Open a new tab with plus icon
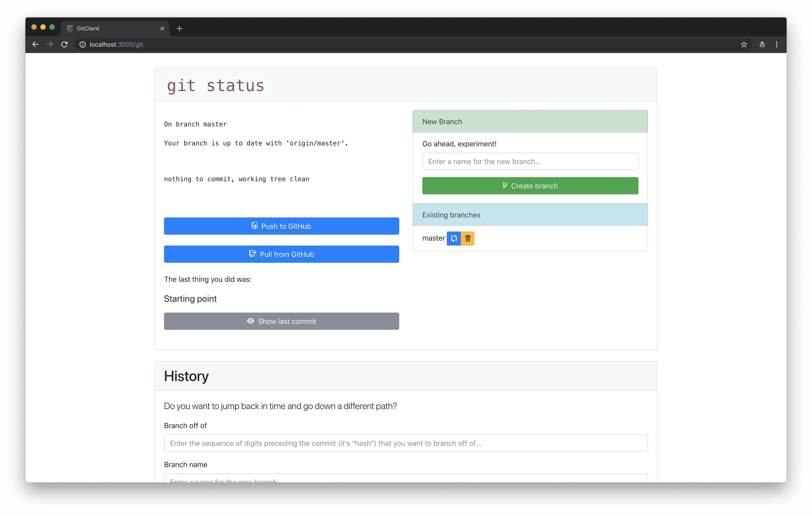 [x=179, y=29]
